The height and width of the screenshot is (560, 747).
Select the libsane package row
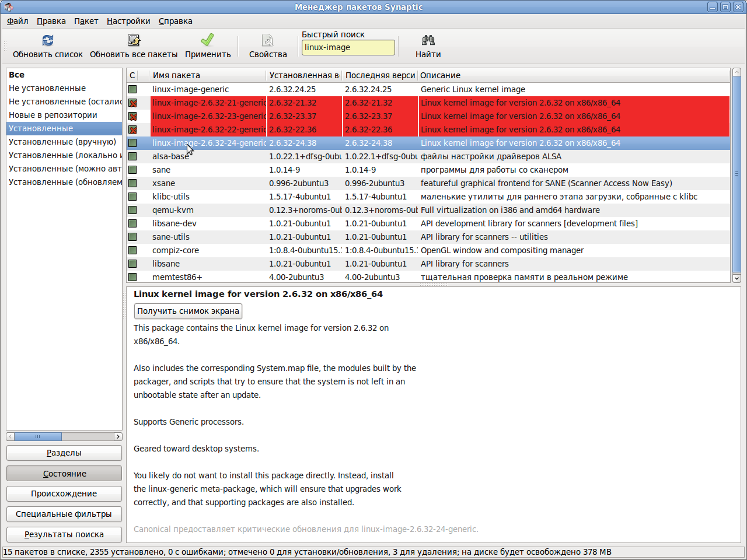(428, 264)
